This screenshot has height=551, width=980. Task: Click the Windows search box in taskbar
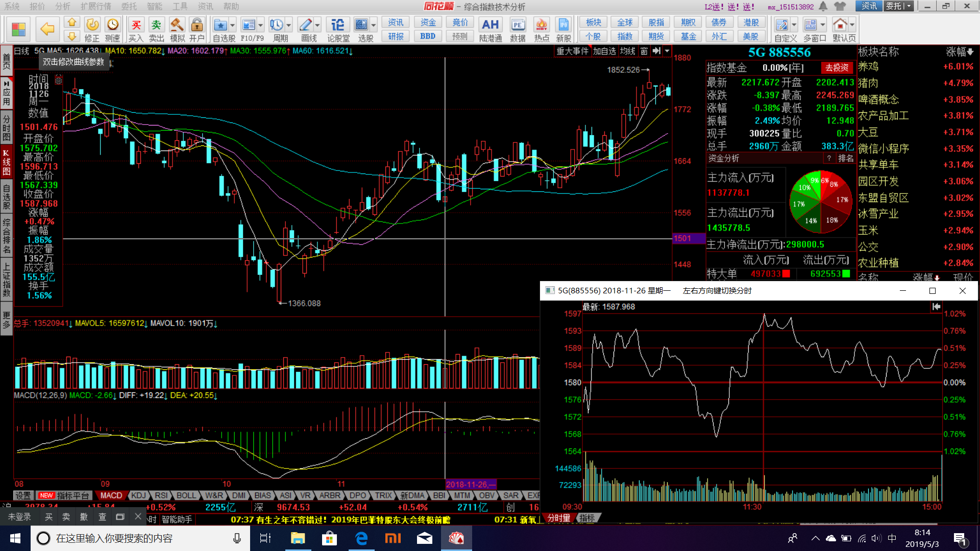click(140, 538)
